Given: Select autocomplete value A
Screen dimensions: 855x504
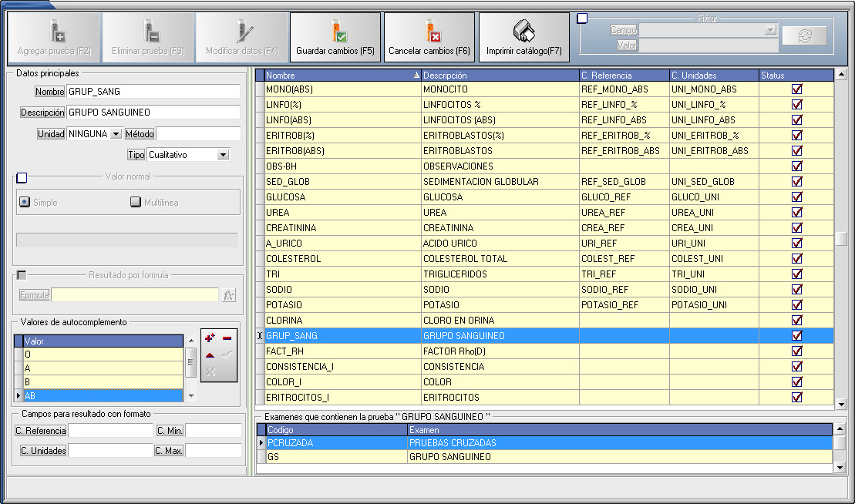Looking at the screenshot, I should tap(103, 368).
